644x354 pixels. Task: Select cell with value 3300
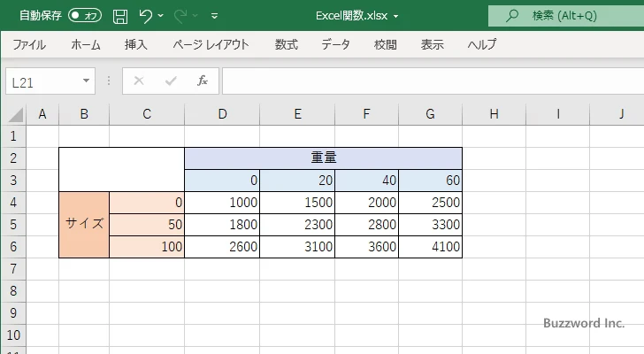tap(430, 225)
